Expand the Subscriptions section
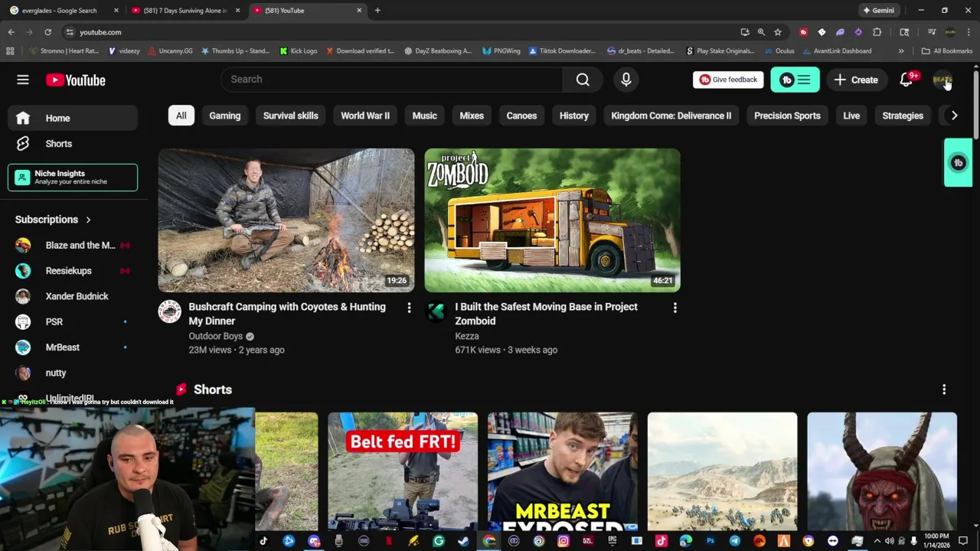Viewport: 980px width, 551px height. [54, 220]
